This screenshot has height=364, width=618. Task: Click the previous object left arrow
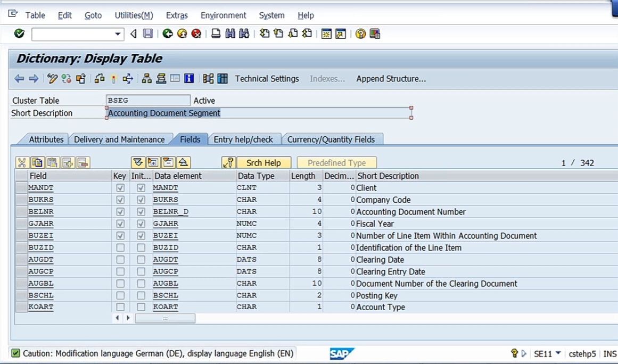tap(19, 79)
